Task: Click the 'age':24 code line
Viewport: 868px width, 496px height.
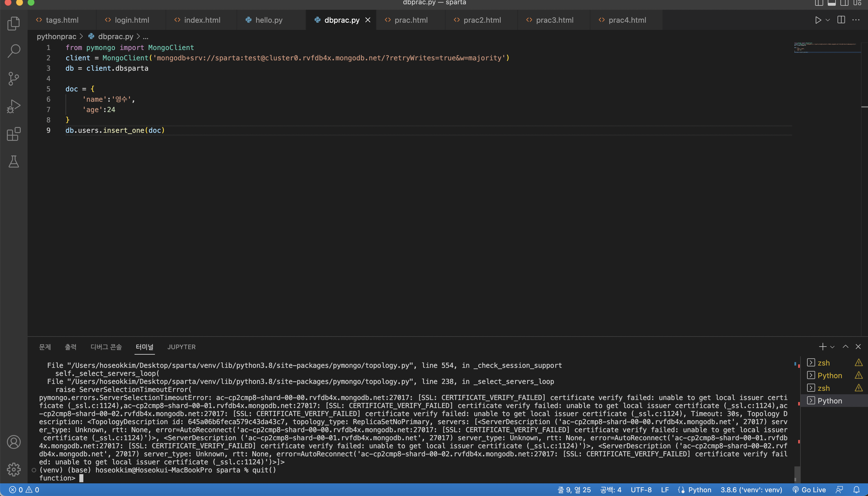Action: tap(99, 110)
